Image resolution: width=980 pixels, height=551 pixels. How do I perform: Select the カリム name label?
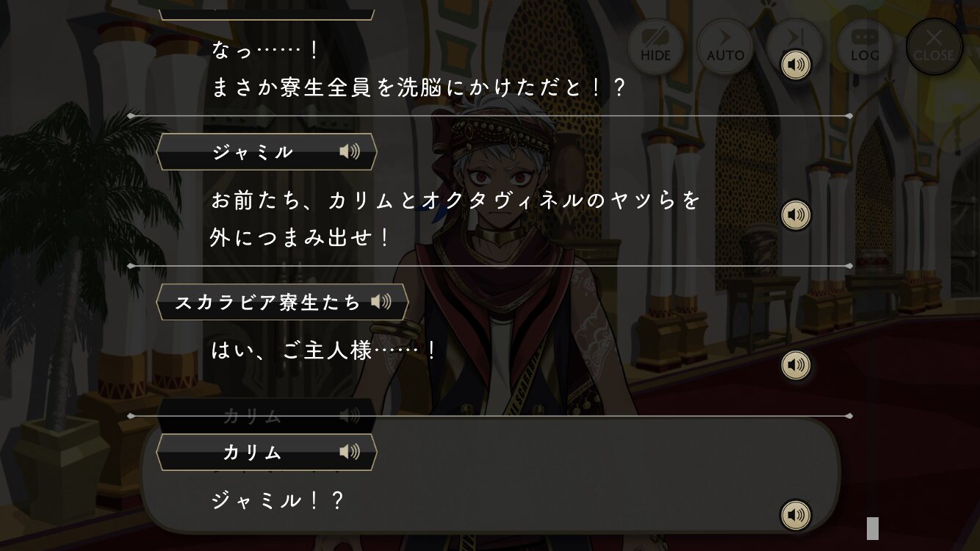[x=252, y=452]
